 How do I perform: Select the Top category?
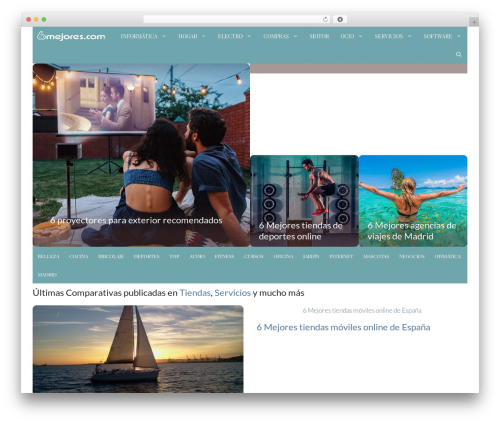tap(174, 256)
